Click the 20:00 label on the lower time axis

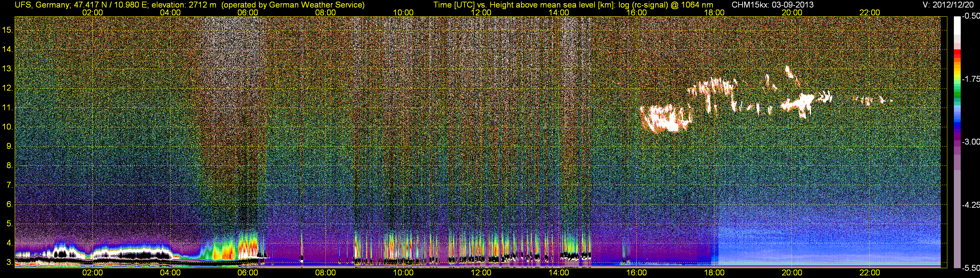click(x=792, y=273)
